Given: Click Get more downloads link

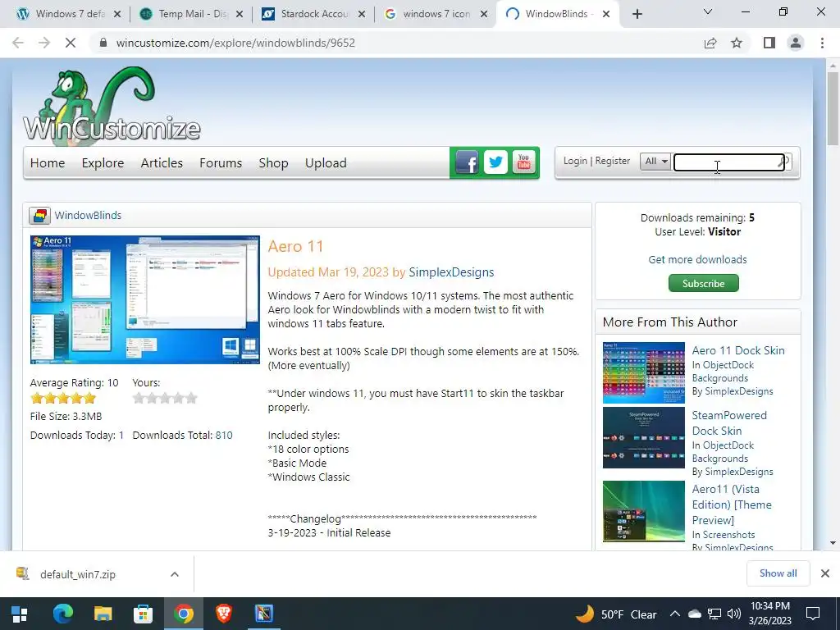Looking at the screenshot, I should click(697, 259).
